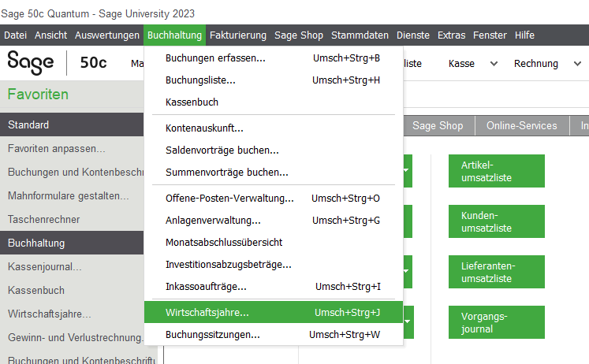Select Kassenbuch in Buchhaltung dropdown menu
Viewport: 589px width, 364px height.
[x=274, y=102]
